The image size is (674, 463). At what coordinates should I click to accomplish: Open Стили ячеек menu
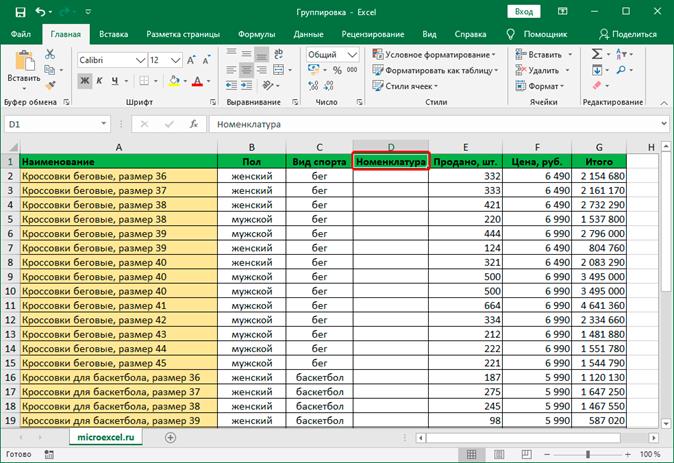point(405,86)
